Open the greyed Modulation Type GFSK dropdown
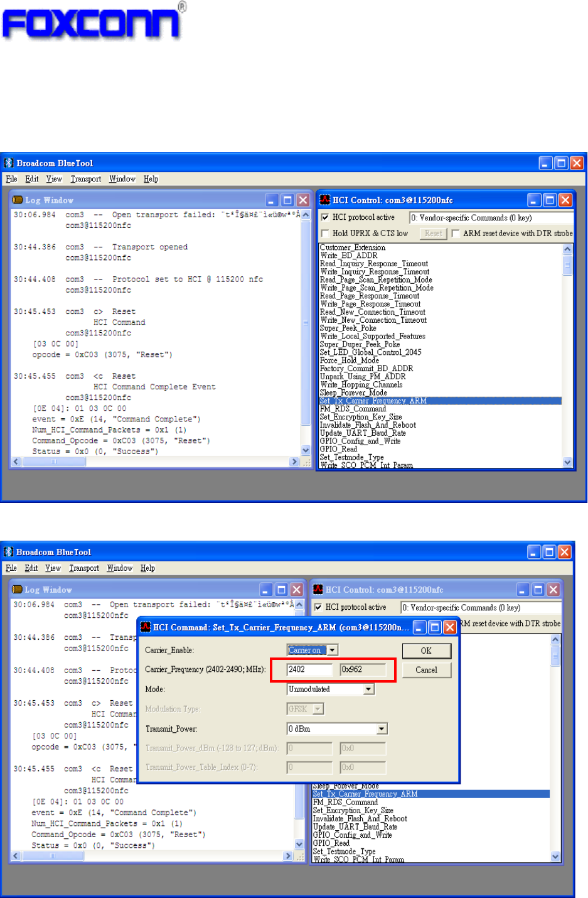 click(x=305, y=709)
